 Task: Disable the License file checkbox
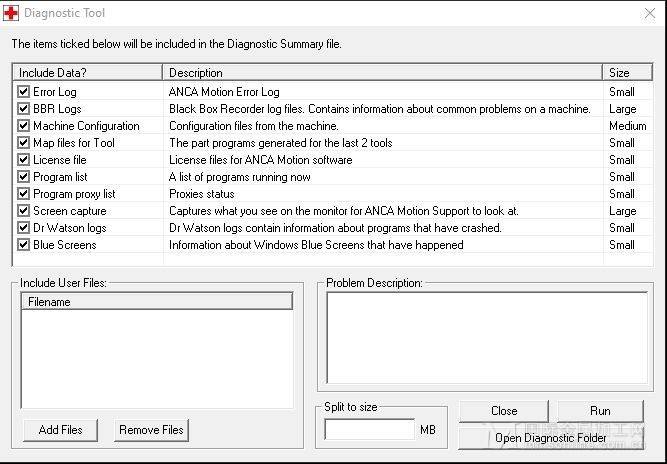click(23, 159)
